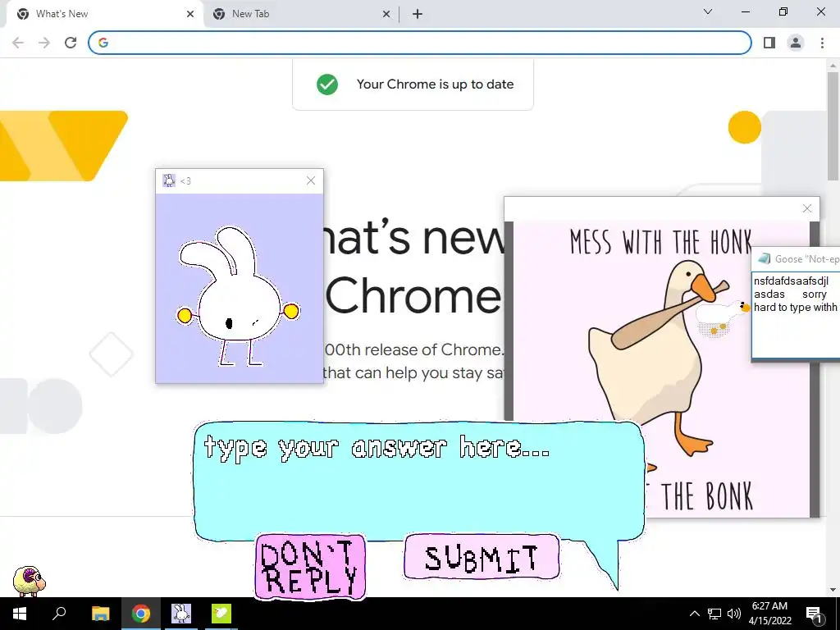Open the clock showing 6:27 AM

point(769,614)
